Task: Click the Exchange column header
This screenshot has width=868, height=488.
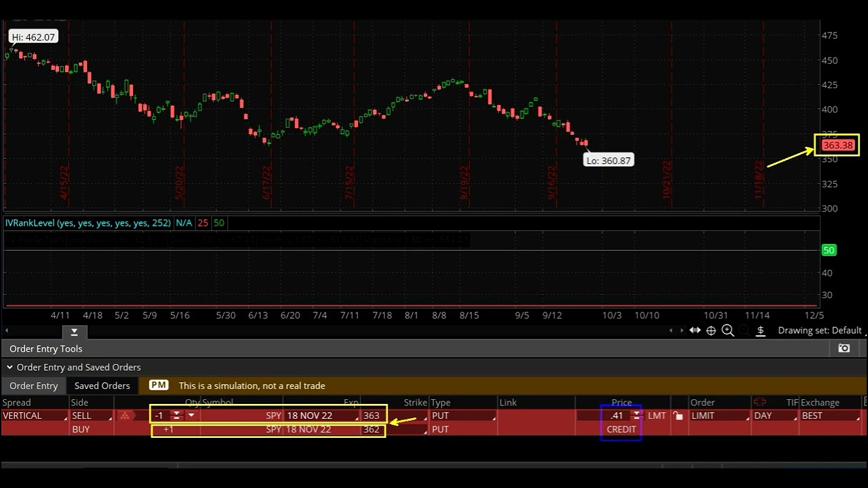Action: point(820,402)
